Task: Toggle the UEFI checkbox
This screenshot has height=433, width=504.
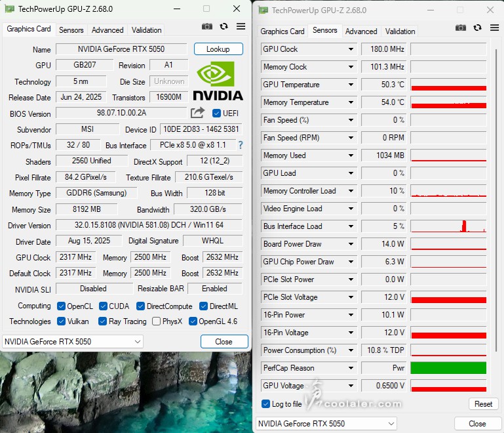Action: tap(216, 113)
